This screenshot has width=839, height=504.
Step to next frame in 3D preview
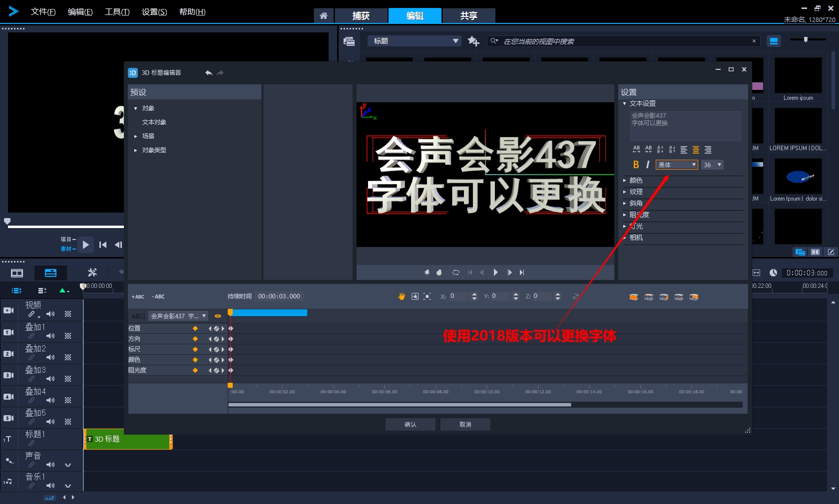pyautogui.click(x=509, y=272)
